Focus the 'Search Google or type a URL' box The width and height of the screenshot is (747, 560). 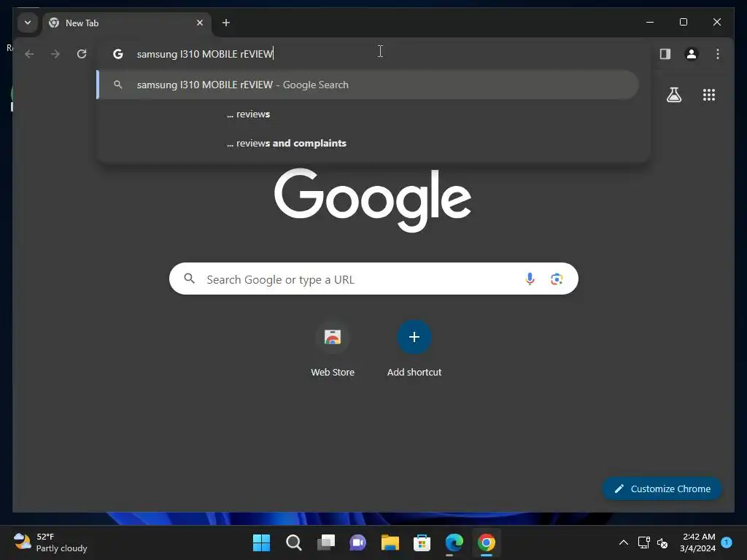pos(373,279)
